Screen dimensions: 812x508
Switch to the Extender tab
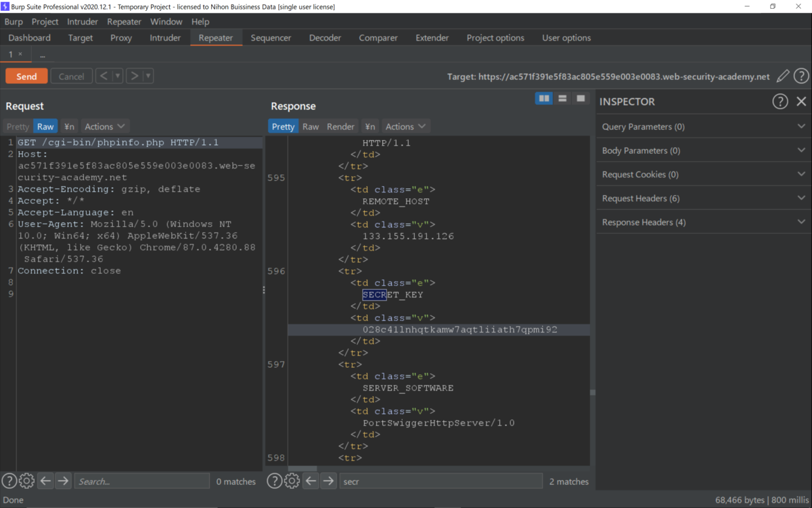click(432, 38)
